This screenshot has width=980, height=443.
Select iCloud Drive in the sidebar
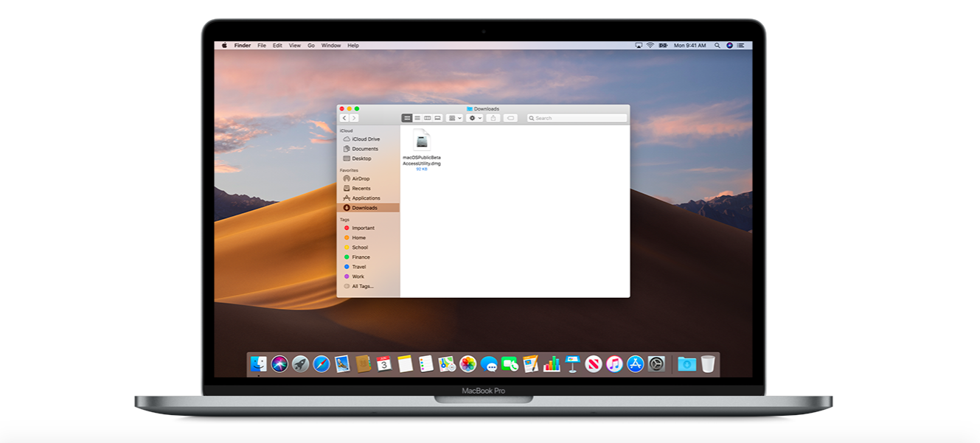(368, 139)
